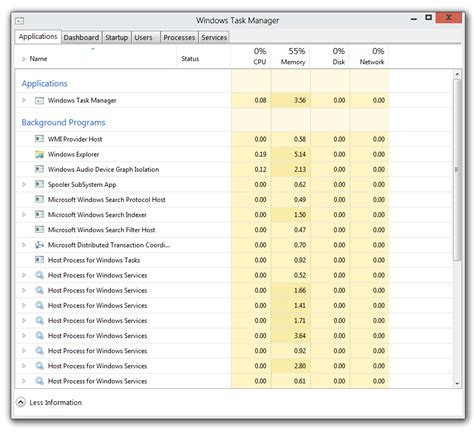This screenshot has width=474, height=432.
Task: Click the Host Process for Windows Tasks icon
Action: tap(39, 260)
